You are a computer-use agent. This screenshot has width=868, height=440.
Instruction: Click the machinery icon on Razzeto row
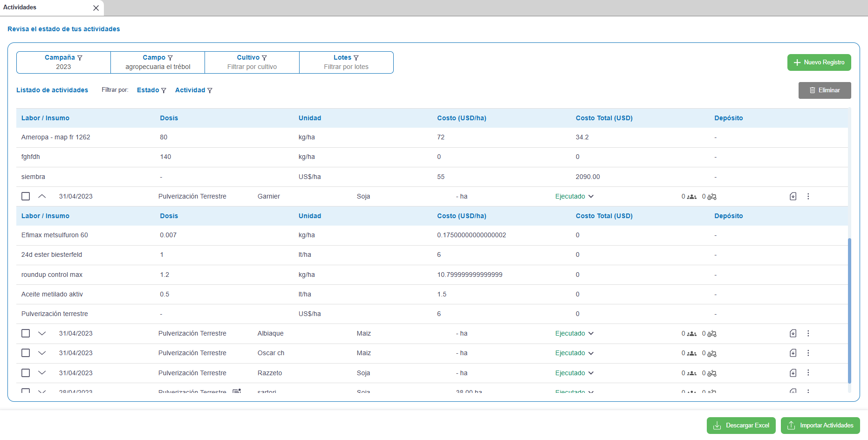712,373
